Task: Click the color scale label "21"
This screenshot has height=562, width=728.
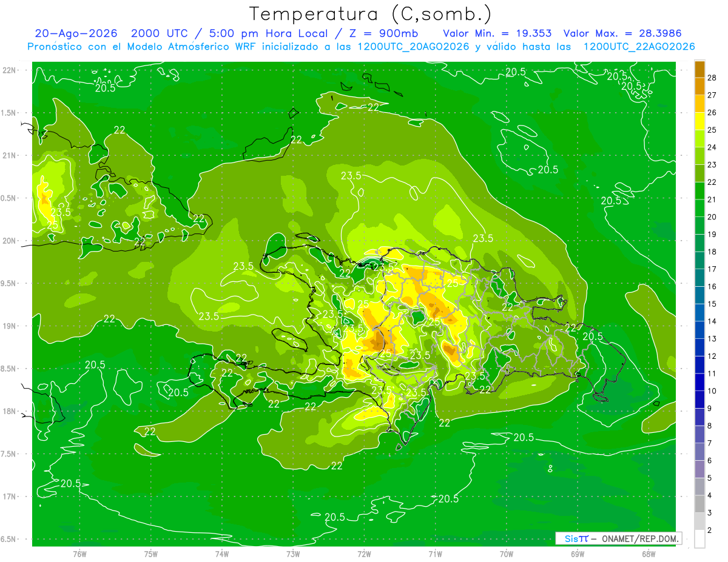Action: [x=712, y=199]
